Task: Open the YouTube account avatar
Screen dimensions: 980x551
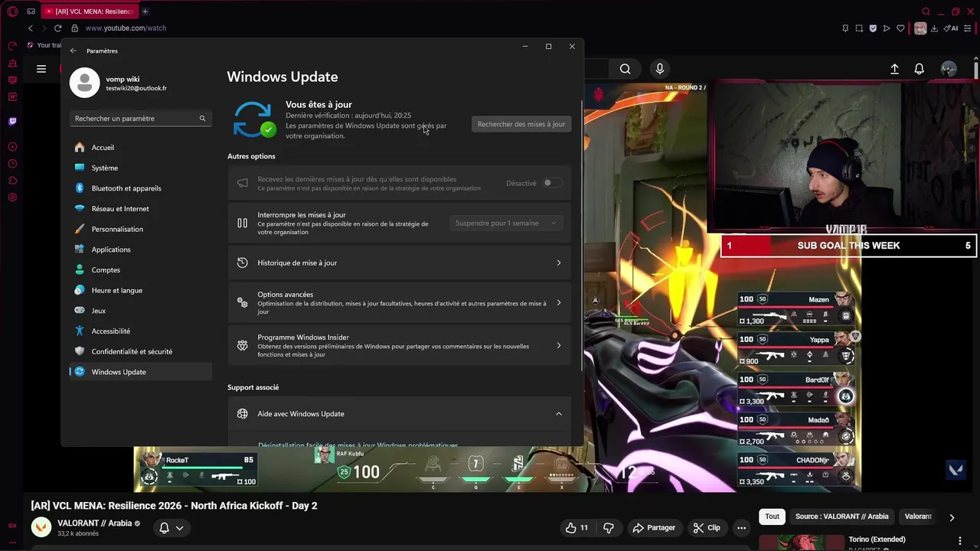Action: pos(949,69)
